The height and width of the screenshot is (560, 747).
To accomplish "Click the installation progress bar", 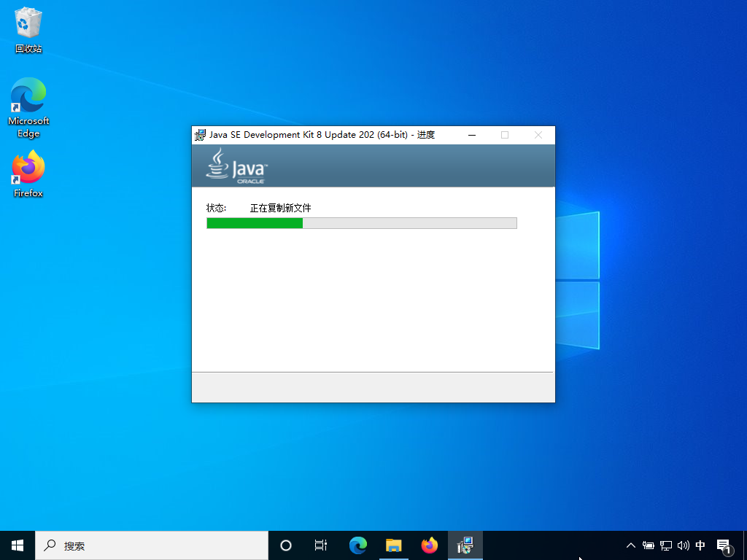I will (x=362, y=223).
